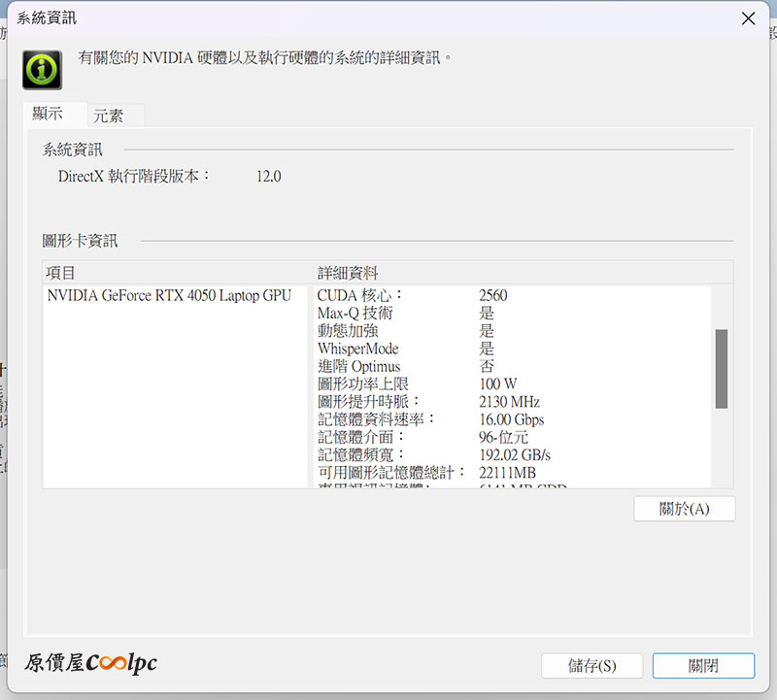Select the 進階 Optimus row

tap(513, 367)
